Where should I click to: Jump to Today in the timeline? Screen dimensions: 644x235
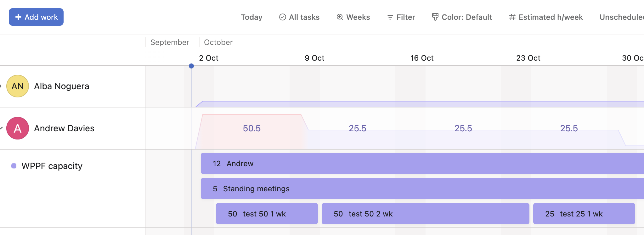click(251, 17)
